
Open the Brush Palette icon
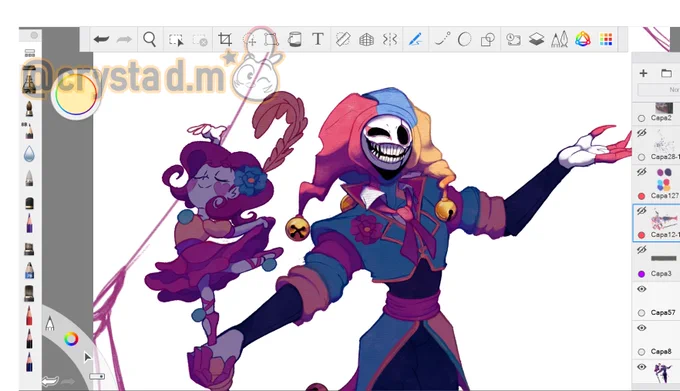(559, 39)
